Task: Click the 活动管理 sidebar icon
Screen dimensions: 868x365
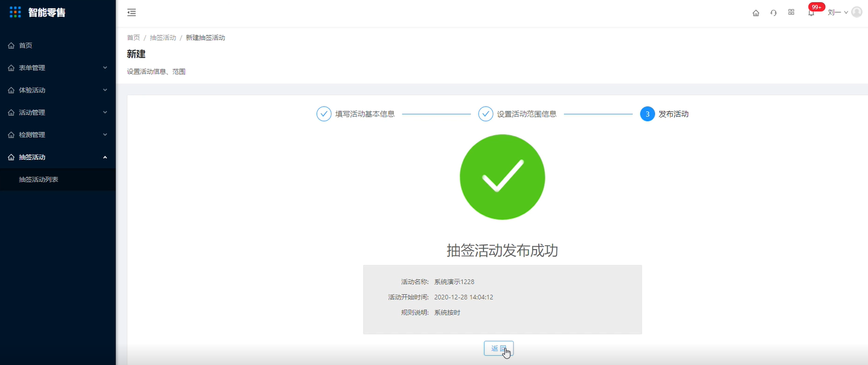Action: [x=11, y=113]
